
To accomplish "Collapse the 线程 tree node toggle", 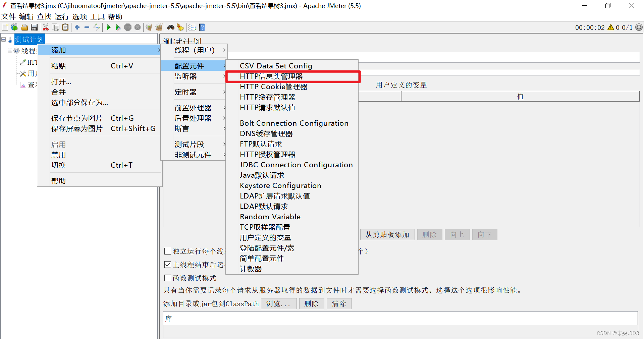I will [x=10, y=51].
